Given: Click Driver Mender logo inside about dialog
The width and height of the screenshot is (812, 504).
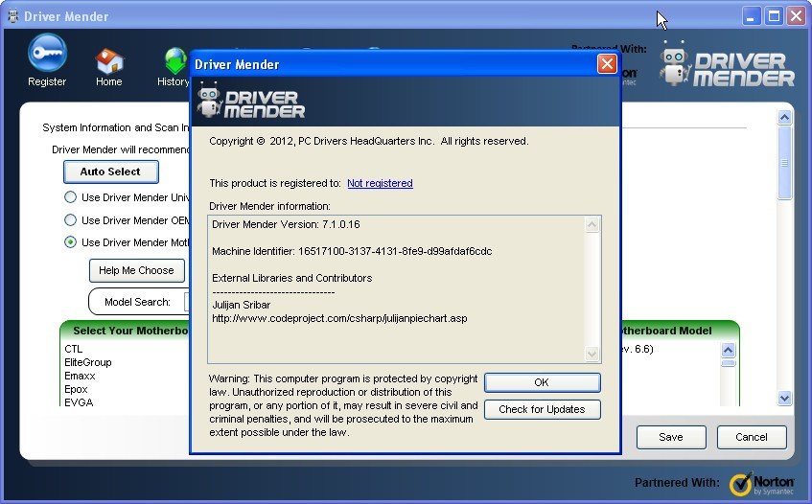Looking at the screenshot, I should coord(250,101).
